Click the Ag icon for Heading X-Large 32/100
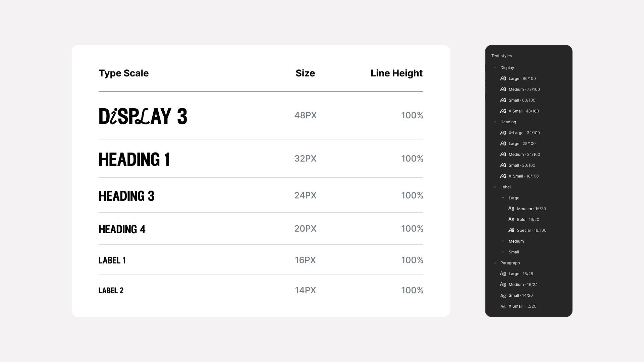The height and width of the screenshot is (362, 644). 503,133
